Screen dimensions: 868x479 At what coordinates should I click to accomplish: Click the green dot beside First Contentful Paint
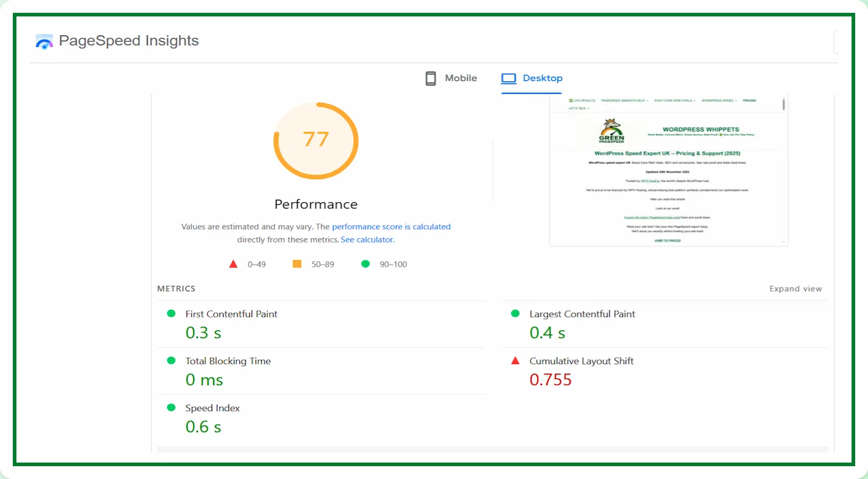coord(171,313)
